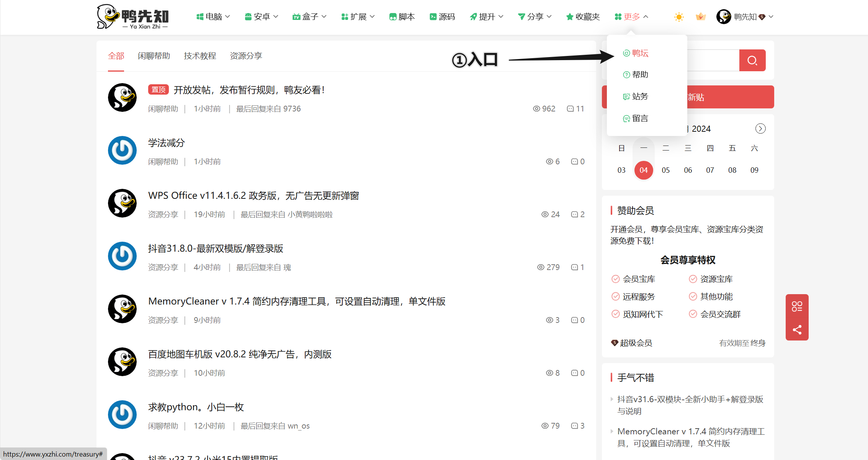868x460 pixels.
Task: Open post MemoryCleaner v 1.7.4 in list
Action: pos(297,301)
